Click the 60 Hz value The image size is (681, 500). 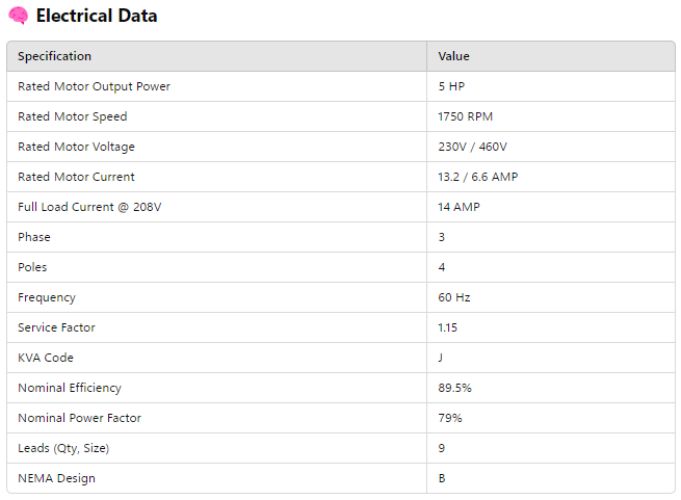[x=454, y=297]
